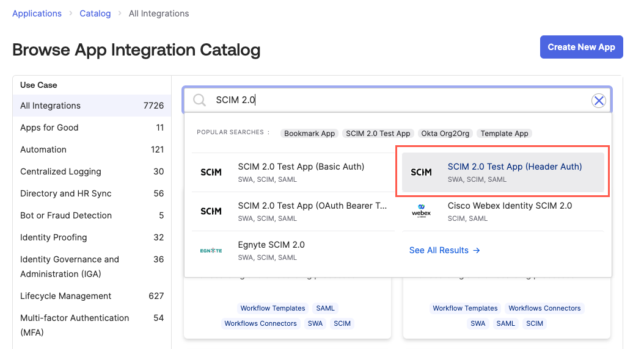Screen dimensions: 644x349
Task: Clear the search field with X icon
Action: tap(599, 101)
